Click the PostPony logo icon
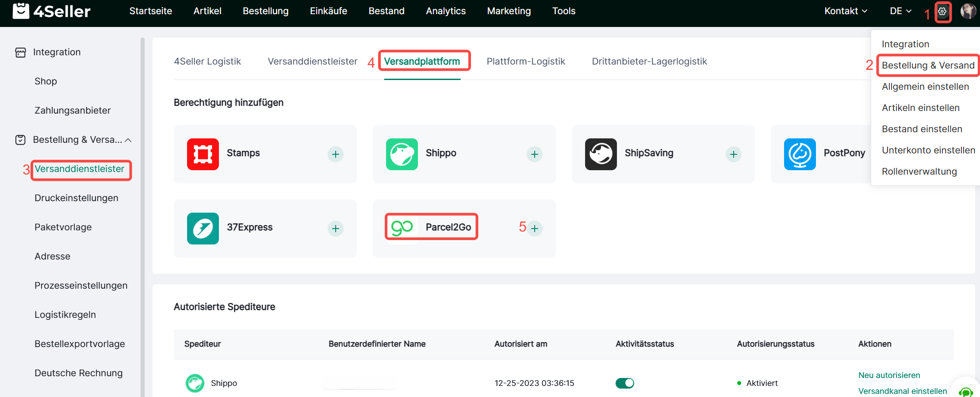This screenshot has width=980, height=397. tap(800, 154)
